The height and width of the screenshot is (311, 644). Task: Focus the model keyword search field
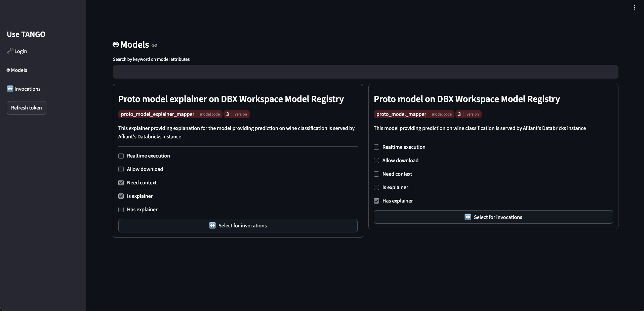pos(365,72)
